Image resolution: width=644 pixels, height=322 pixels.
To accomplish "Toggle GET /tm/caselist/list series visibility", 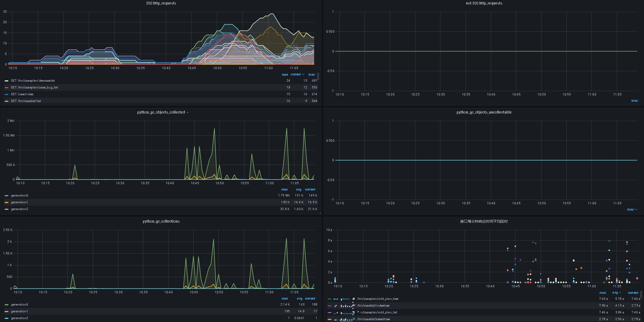I will (x=26, y=101).
